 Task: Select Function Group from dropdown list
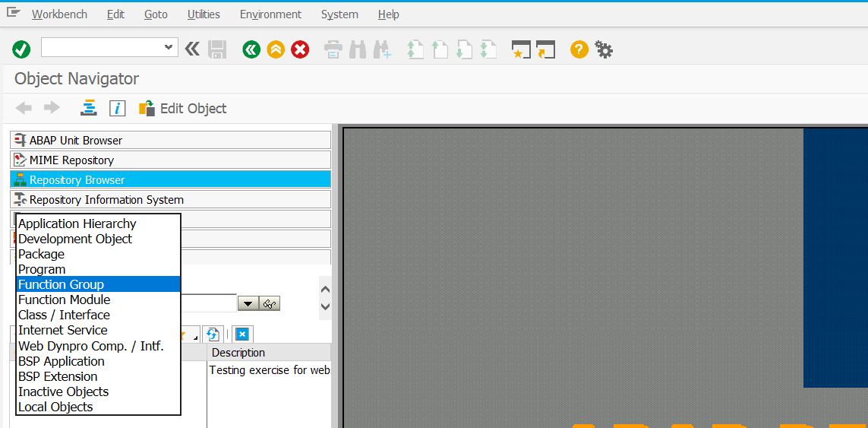point(61,284)
